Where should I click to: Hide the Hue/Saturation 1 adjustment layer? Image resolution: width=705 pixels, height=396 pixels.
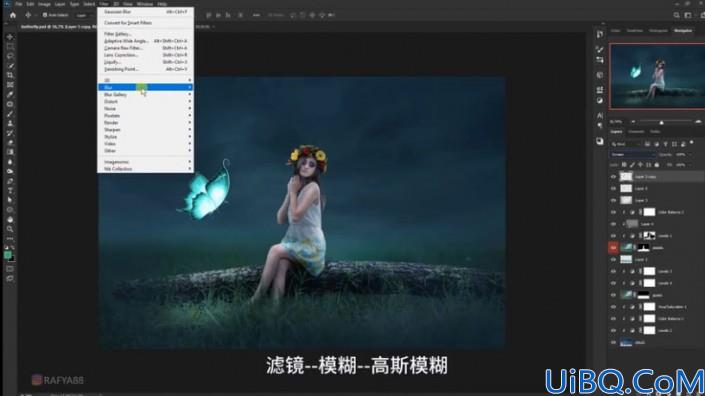[x=613, y=307]
